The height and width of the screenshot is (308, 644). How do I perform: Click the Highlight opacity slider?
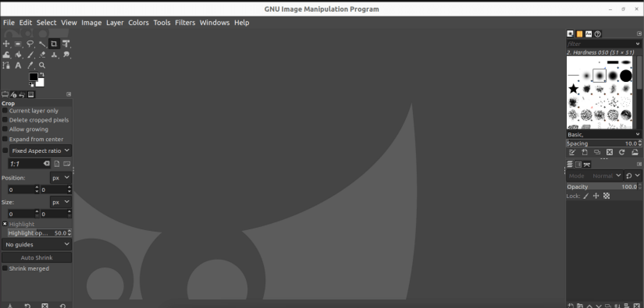[39, 233]
